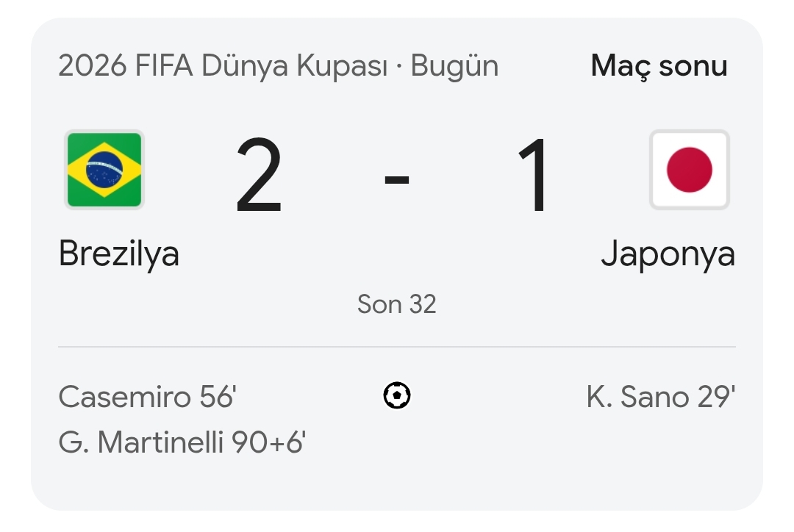This screenshot has width=794, height=532.
Task: Click the empty area below K. Sano
Action: coord(661,442)
